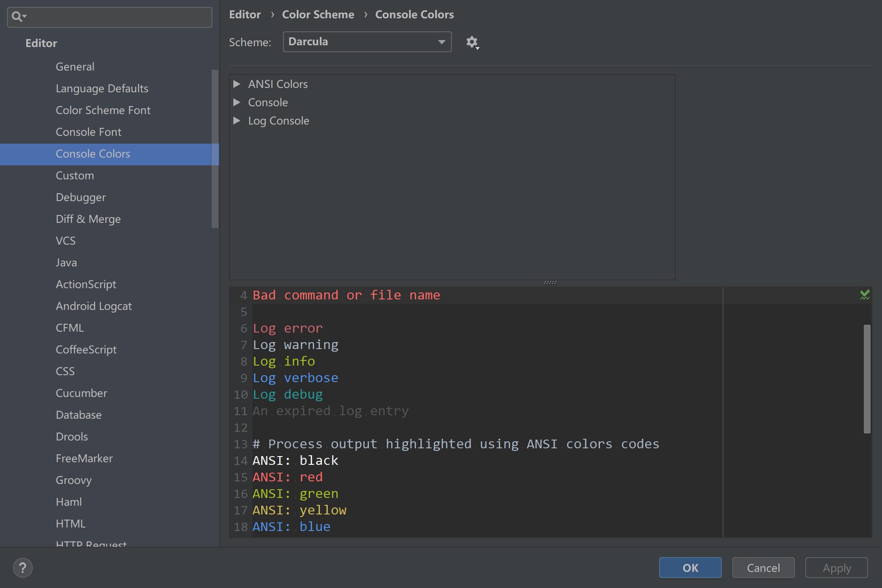This screenshot has width=882, height=588.
Task: Expand the Console tree node
Action: pyautogui.click(x=237, y=102)
